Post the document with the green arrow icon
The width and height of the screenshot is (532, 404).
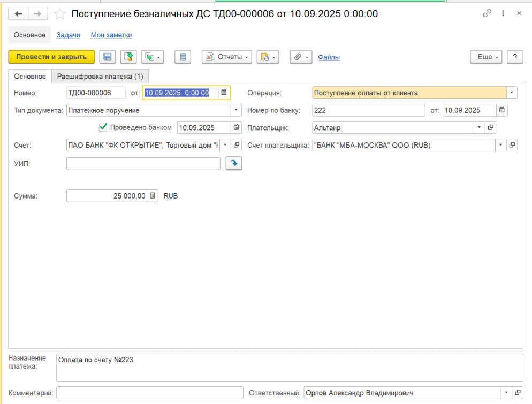128,57
